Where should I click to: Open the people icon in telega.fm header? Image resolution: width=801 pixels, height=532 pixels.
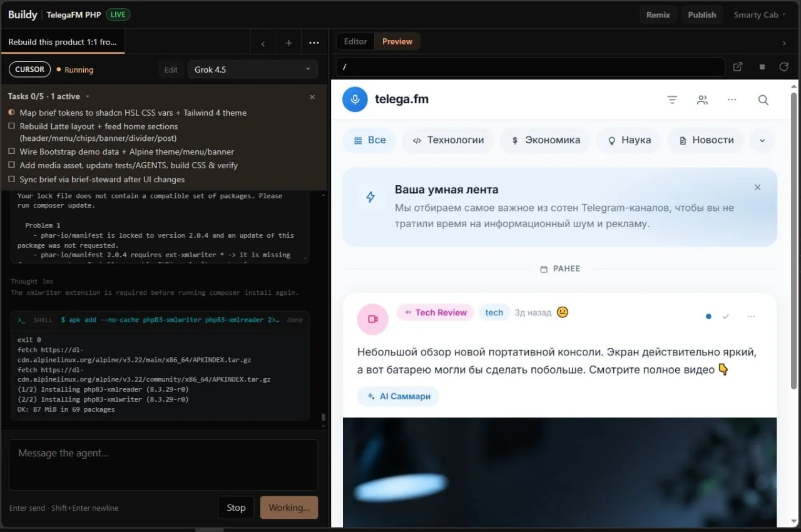pyautogui.click(x=702, y=100)
